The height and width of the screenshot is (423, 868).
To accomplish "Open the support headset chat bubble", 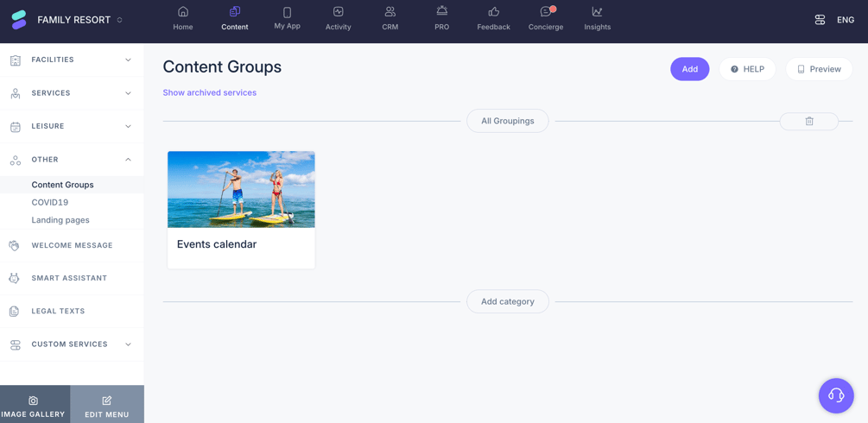I will [x=836, y=396].
